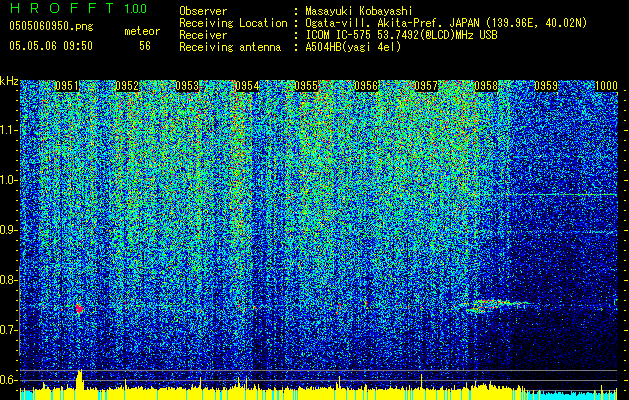Click the 0.9 frequency axis label
The height and width of the screenshot is (400, 629).
[x=8, y=230]
